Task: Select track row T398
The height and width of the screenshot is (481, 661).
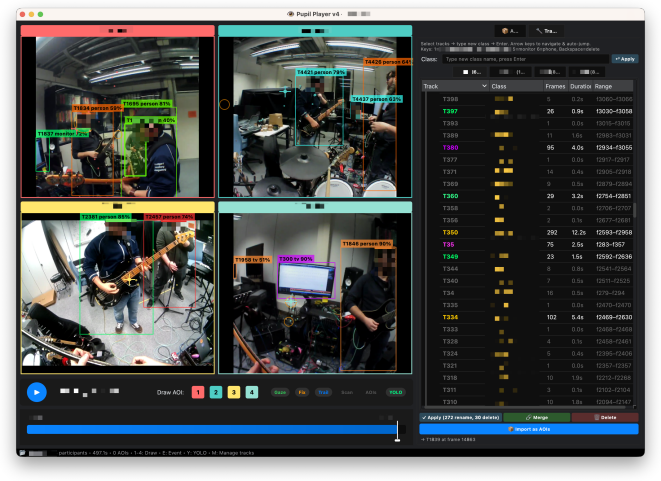Action: point(529,99)
